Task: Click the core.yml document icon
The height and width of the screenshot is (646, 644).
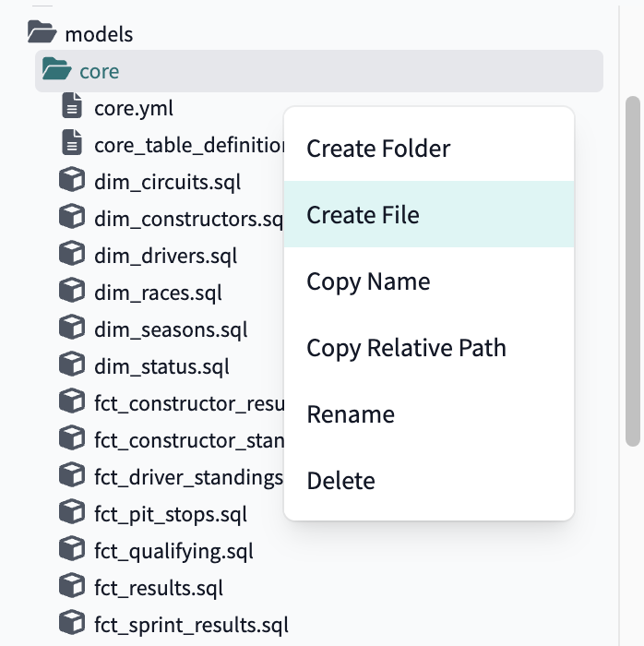Action: pyautogui.click(x=72, y=106)
